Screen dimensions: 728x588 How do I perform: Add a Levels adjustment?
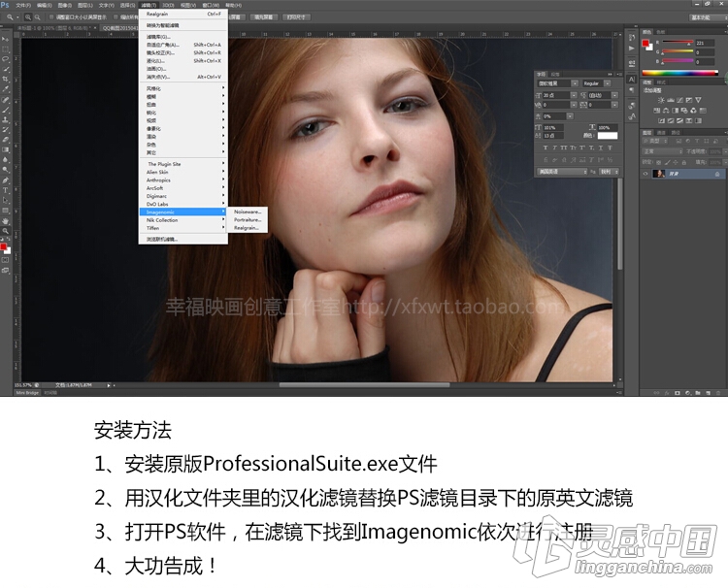tap(671, 100)
